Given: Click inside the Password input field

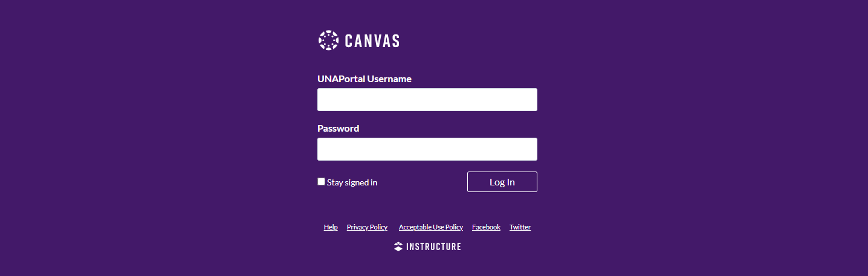Looking at the screenshot, I should pyautogui.click(x=427, y=149).
